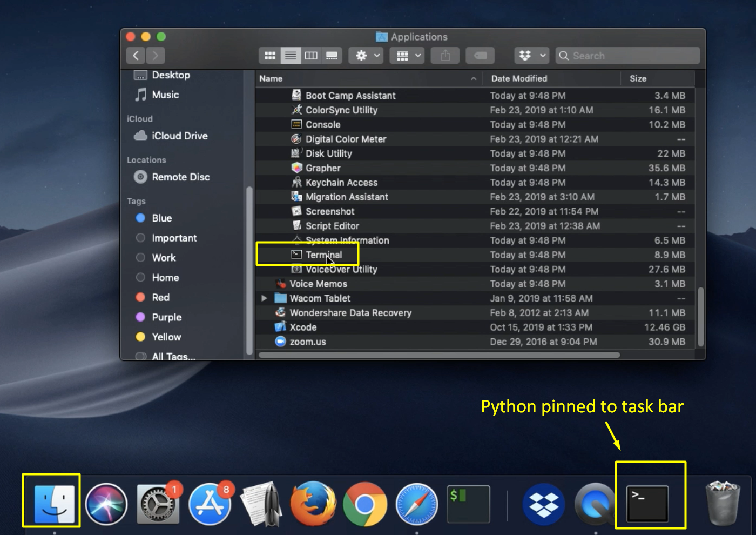Click the Tag icon in the Finder toolbar
Viewport: 756px width, 535px height.
click(x=480, y=55)
